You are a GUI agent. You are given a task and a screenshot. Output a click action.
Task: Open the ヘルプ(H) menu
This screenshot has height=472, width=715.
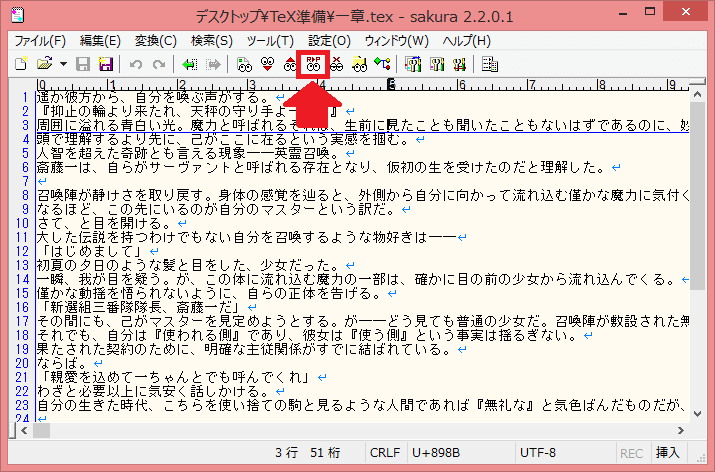[x=466, y=41]
